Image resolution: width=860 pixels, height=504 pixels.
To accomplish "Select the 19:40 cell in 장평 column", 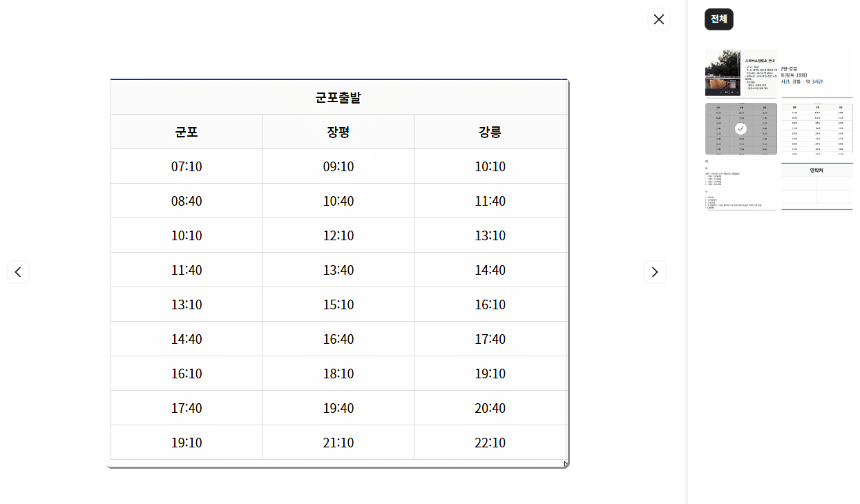I will click(x=338, y=408).
